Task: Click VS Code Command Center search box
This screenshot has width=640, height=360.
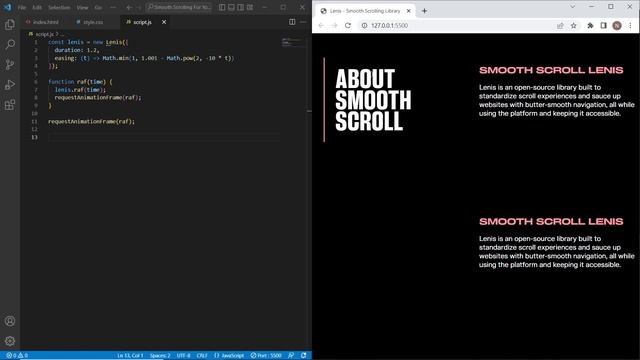Action: click(x=179, y=7)
